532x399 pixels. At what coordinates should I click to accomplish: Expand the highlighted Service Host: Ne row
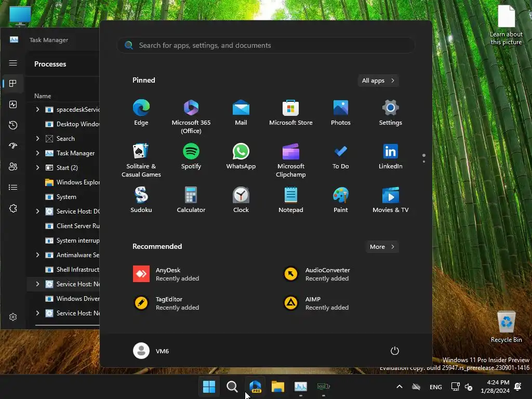pyautogui.click(x=37, y=284)
